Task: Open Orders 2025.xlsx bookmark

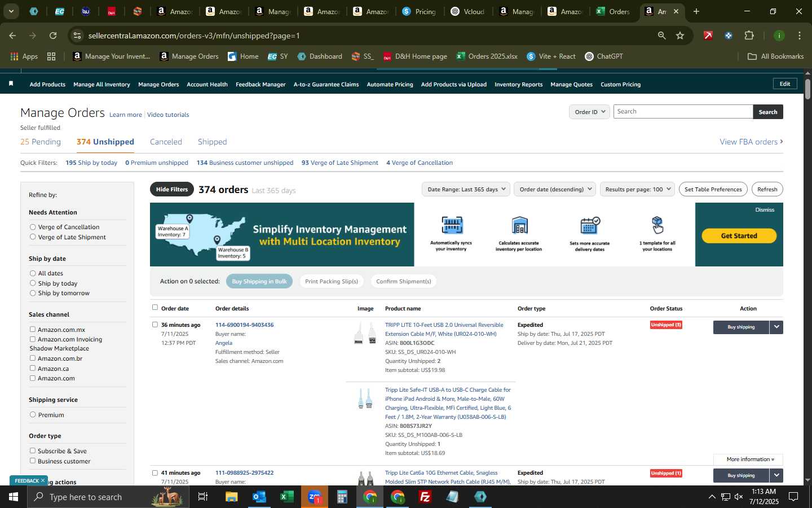Action: click(487, 56)
